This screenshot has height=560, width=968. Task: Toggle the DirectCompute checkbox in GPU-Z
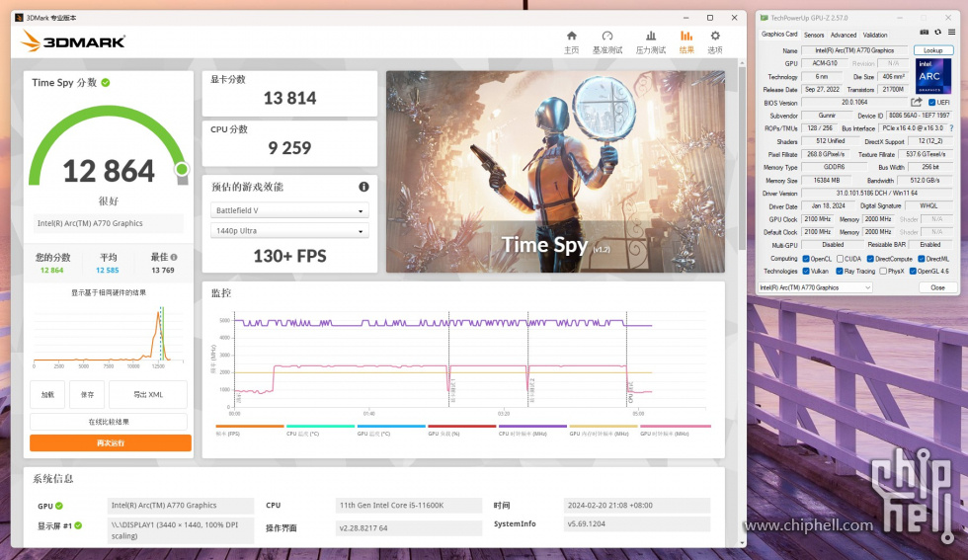[x=870, y=259]
